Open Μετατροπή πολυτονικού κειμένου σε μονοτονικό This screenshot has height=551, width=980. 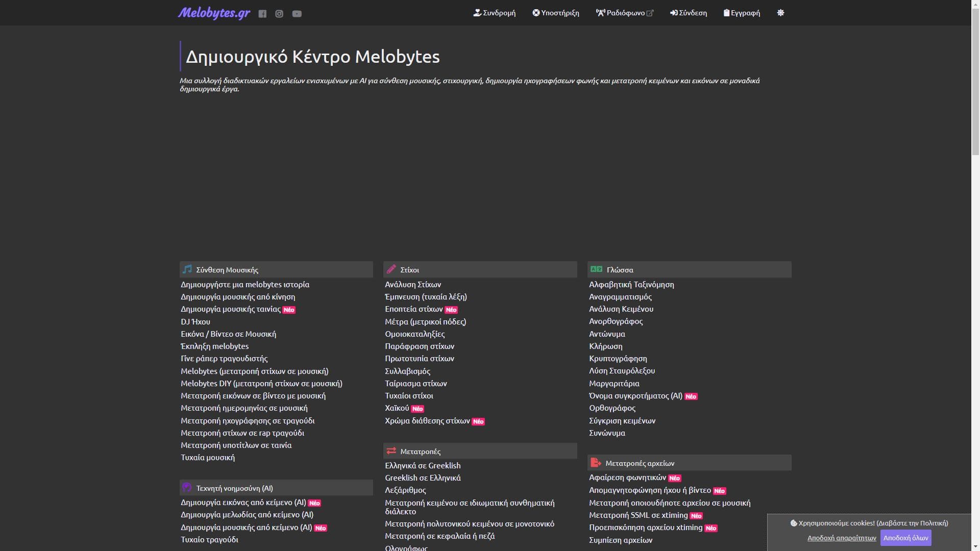[x=470, y=524]
